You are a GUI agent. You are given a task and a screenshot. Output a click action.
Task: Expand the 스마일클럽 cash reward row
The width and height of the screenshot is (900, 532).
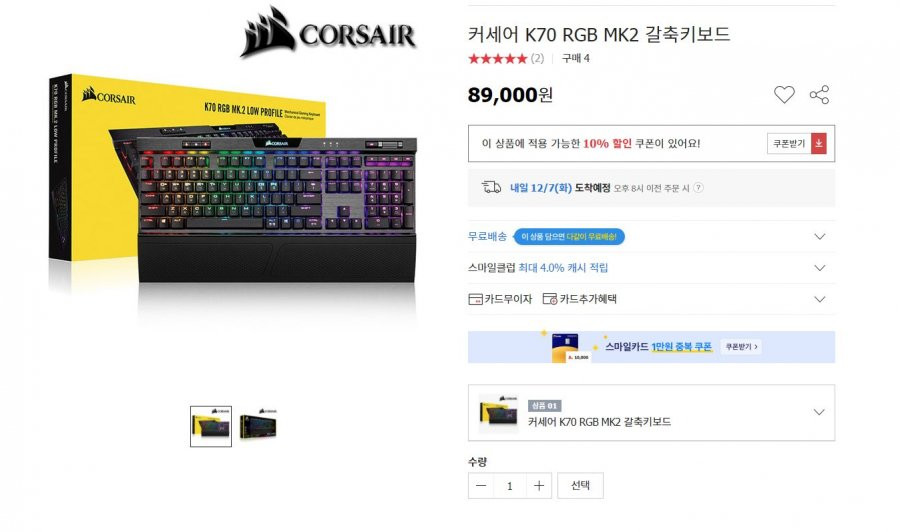651,268
